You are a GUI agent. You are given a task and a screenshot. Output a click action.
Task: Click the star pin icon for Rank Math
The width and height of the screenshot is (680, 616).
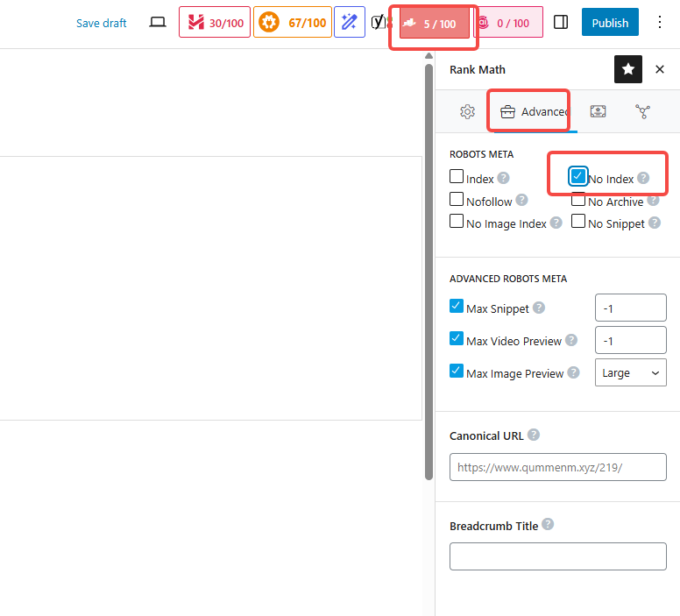628,69
